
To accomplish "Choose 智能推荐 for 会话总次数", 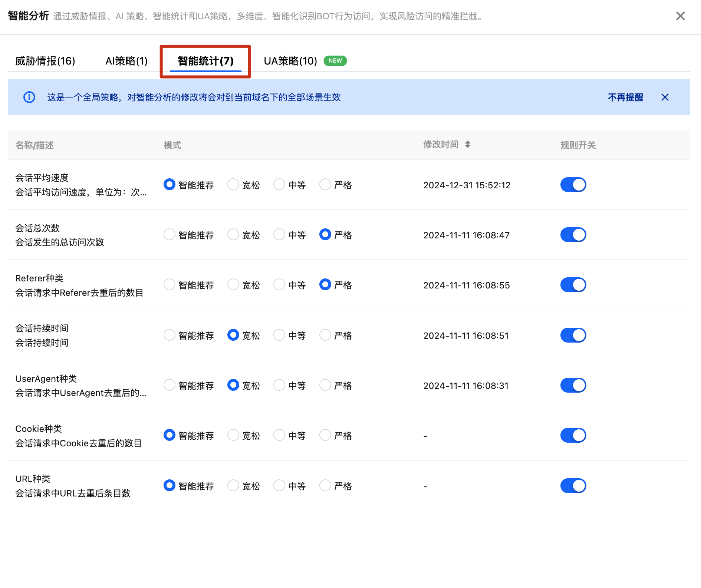I will 170,234.
